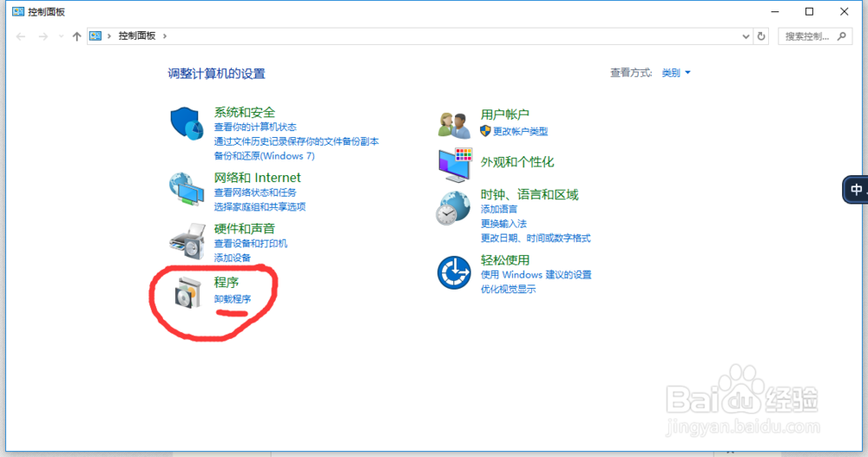Open the 轻松使用 blue circle icon
This screenshot has height=457, width=868.
click(x=454, y=272)
